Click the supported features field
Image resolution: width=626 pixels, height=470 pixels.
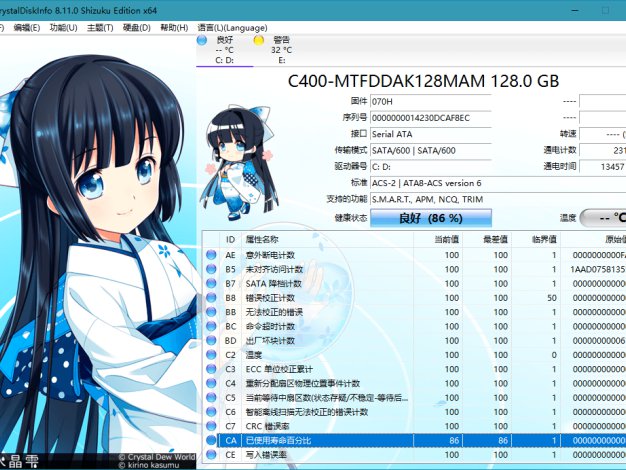[x=498, y=199]
